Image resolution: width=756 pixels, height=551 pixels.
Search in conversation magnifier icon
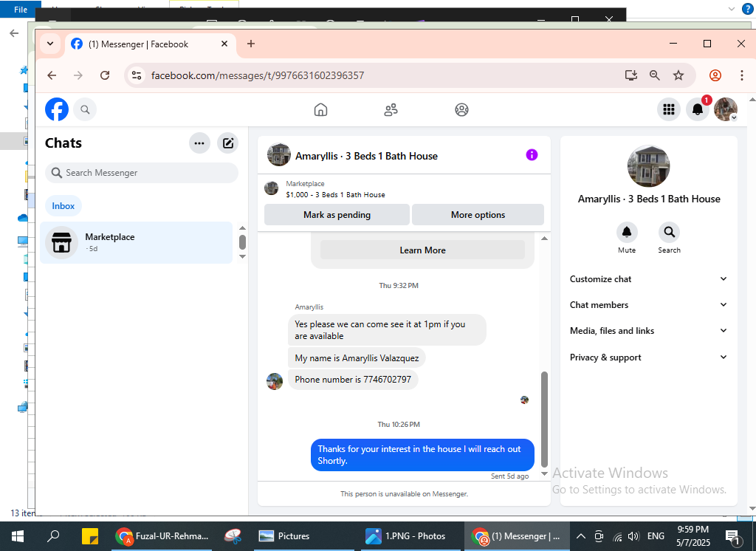tap(669, 233)
